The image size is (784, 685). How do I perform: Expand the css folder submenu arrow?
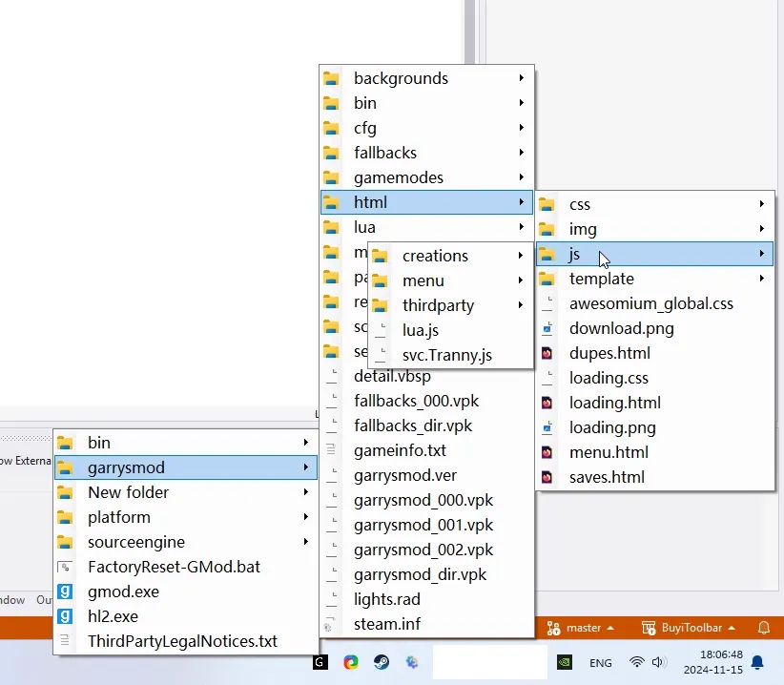[x=762, y=204]
